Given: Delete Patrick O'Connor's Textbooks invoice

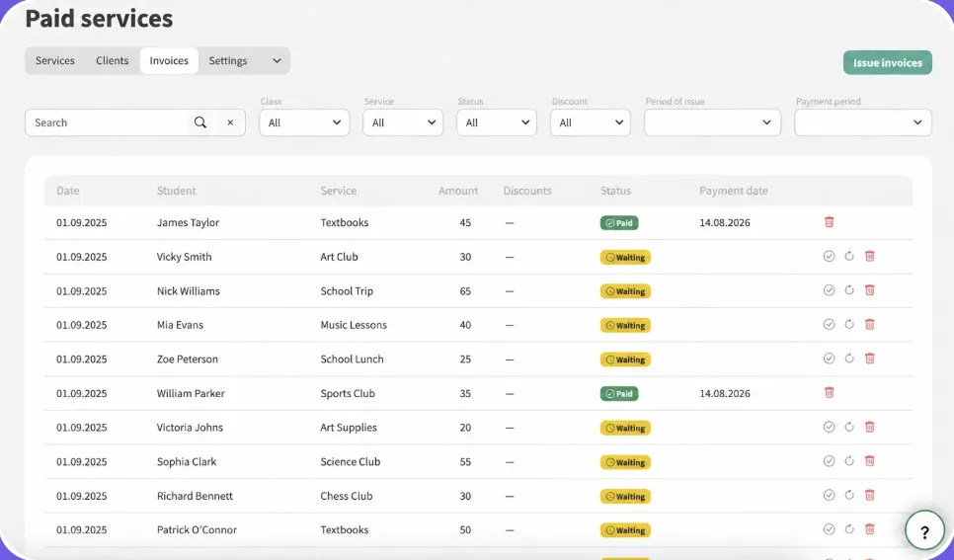Looking at the screenshot, I should click(869, 529).
